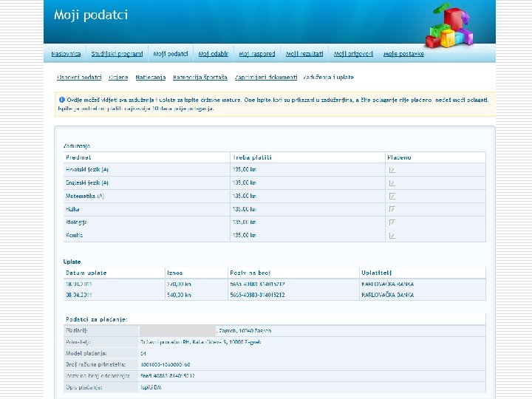Click Opis plaćanja value Ispiti DM
Image resolution: width=532 pixels, height=399 pixels.
(151, 387)
